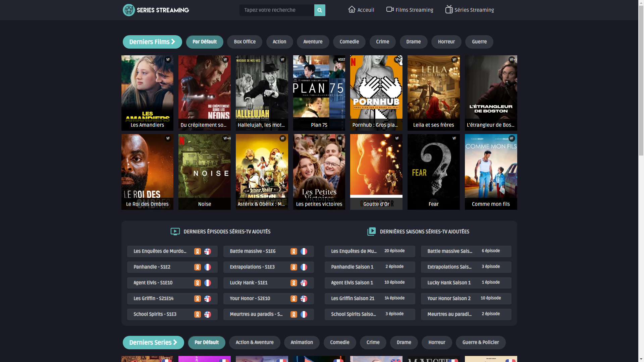Click the flag icon on Your Honor - S2E10
The image size is (644, 362).
304,299
